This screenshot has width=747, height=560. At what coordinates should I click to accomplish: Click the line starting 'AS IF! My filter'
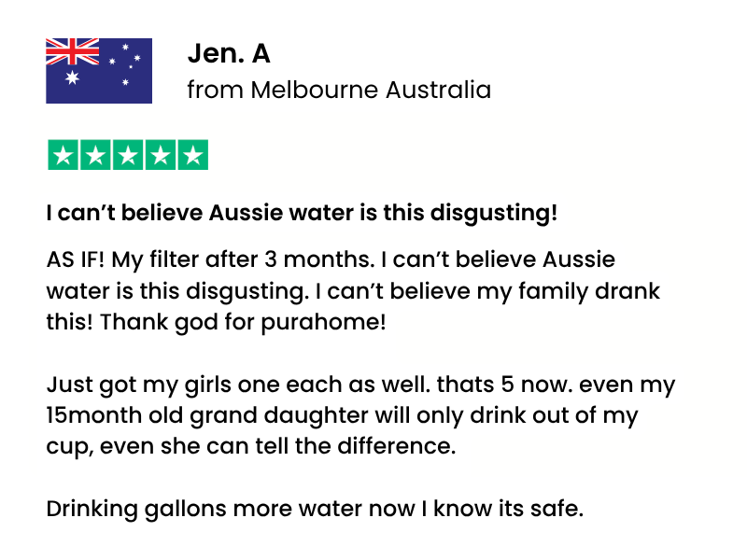331,259
